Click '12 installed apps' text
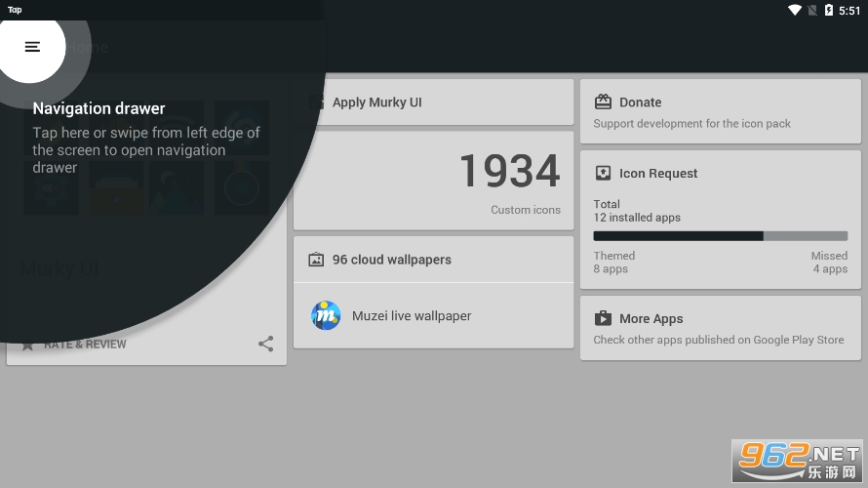Image resolution: width=868 pixels, height=488 pixels. pyautogui.click(x=637, y=218)
